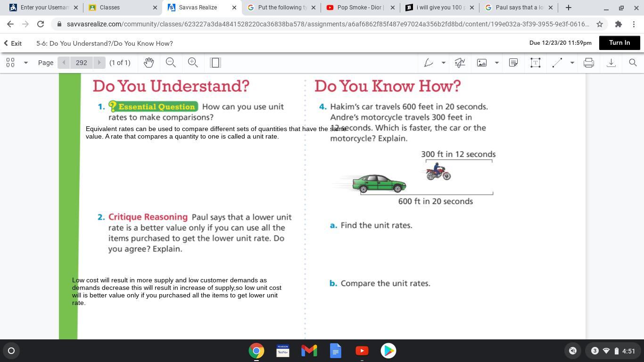Click the savvasrealize.com address bar

328,24
